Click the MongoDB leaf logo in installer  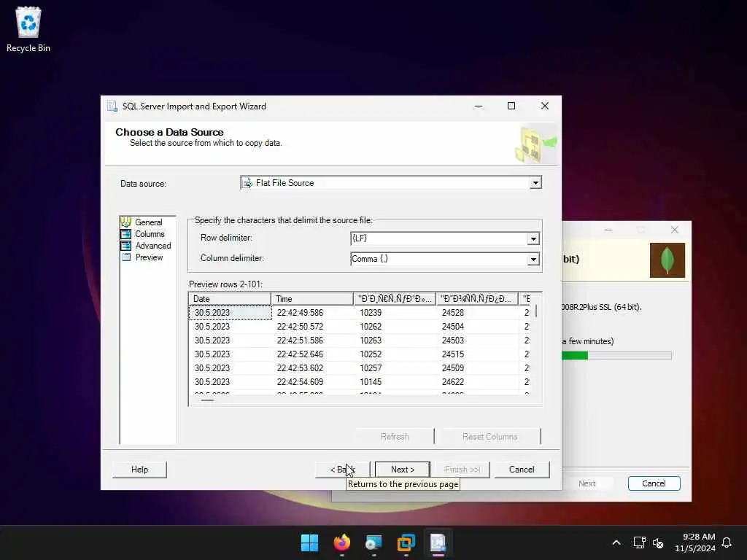[x=667, y=260]
